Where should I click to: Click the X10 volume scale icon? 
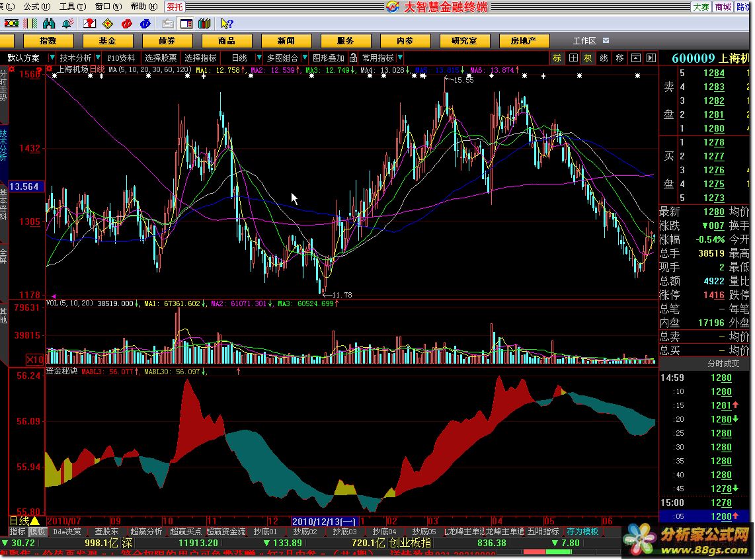pyautogui.click(x=34, y=359)
